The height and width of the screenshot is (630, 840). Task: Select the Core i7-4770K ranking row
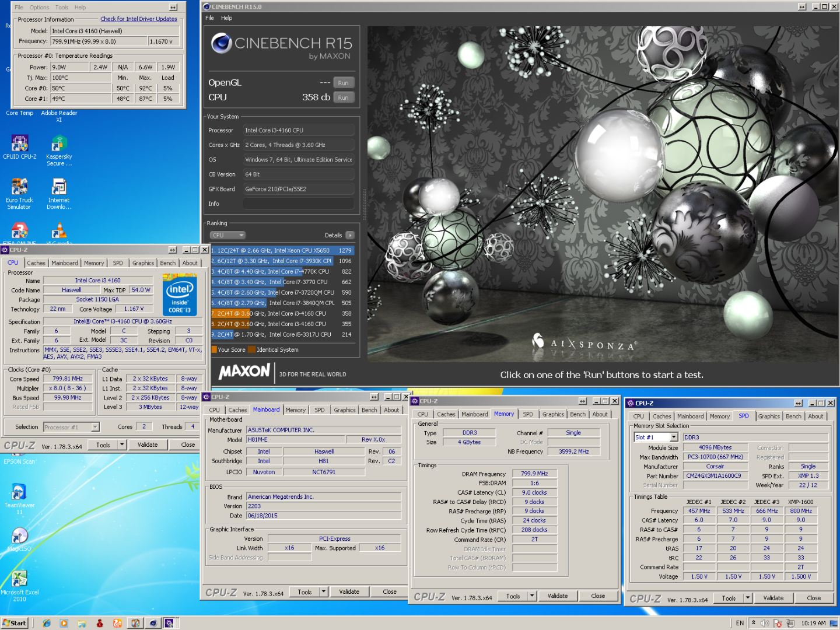(282, 271)
